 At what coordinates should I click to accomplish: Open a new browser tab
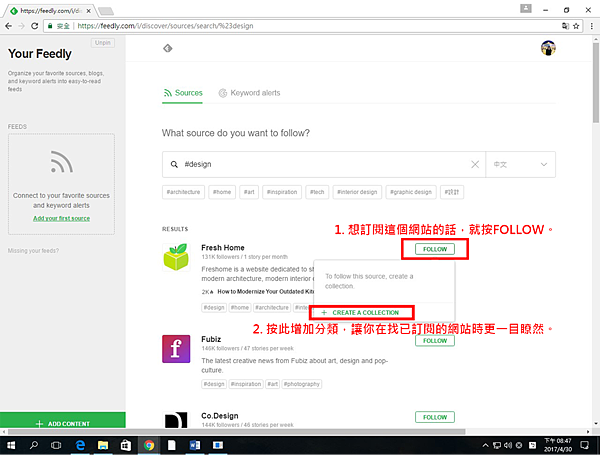tap(106, 11)
